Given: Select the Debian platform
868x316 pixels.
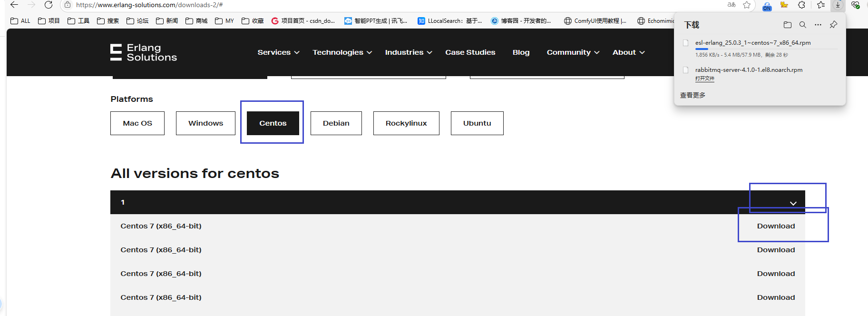Looking at the screenshot, I should pyautogui.click(x=336, y=123).
